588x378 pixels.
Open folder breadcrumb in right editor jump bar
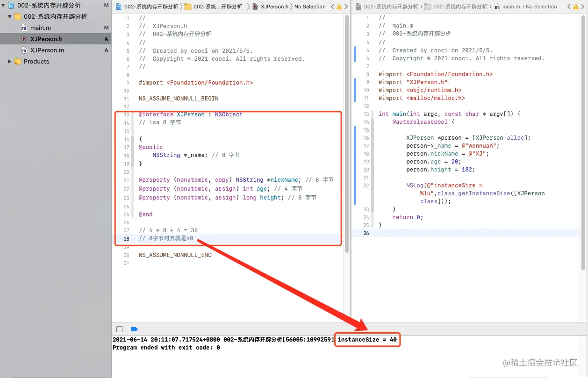point(456,7)
